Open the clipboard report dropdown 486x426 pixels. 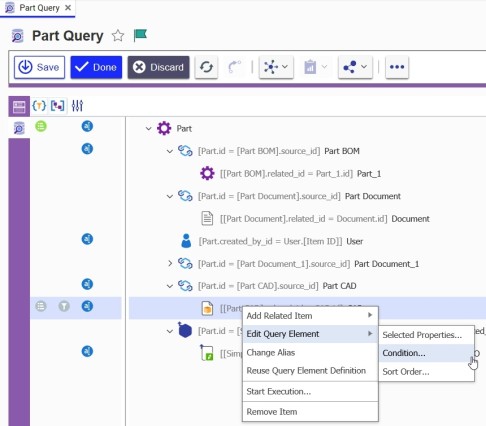coord(315,67)
